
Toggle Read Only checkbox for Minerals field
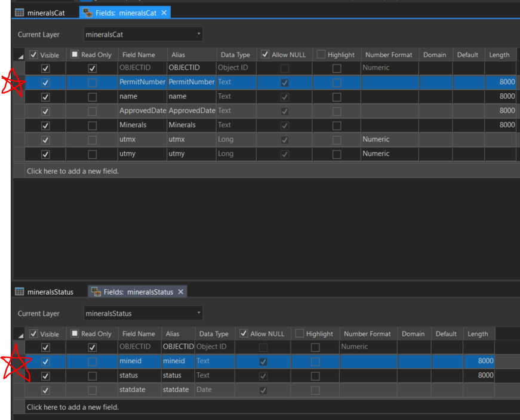(92, 125)
